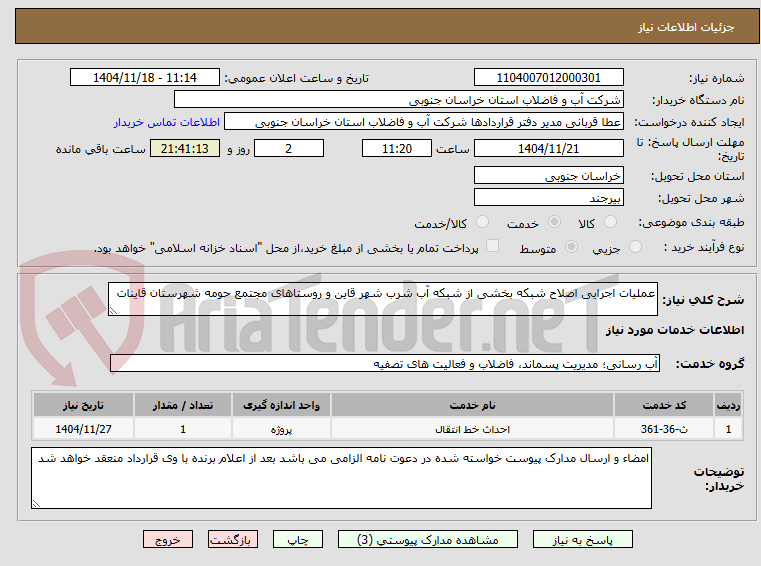
Task: Click the خروج exit button
Action: [167, 540]
